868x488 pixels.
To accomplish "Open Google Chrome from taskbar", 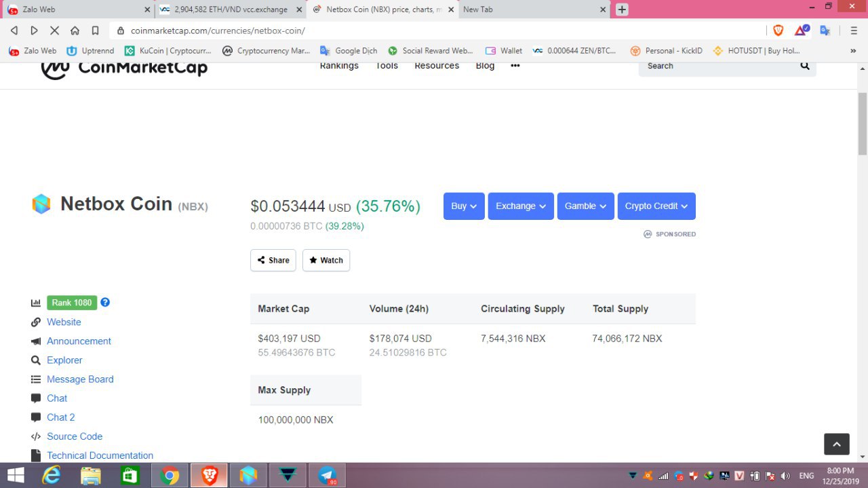I will (170, 475).
